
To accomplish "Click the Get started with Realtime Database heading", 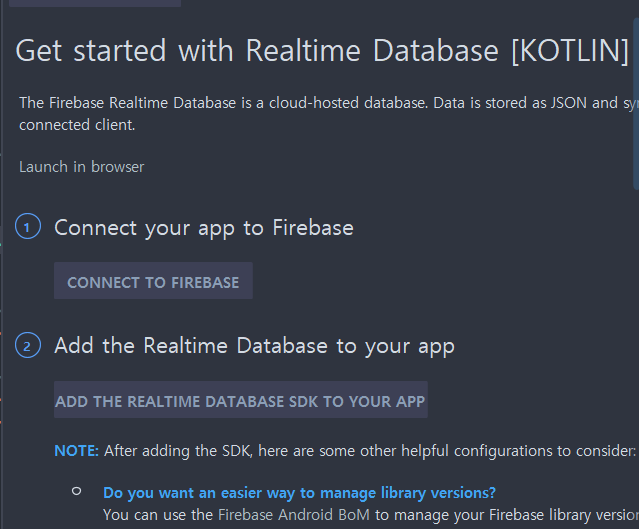I will click(x=322, y=51).
